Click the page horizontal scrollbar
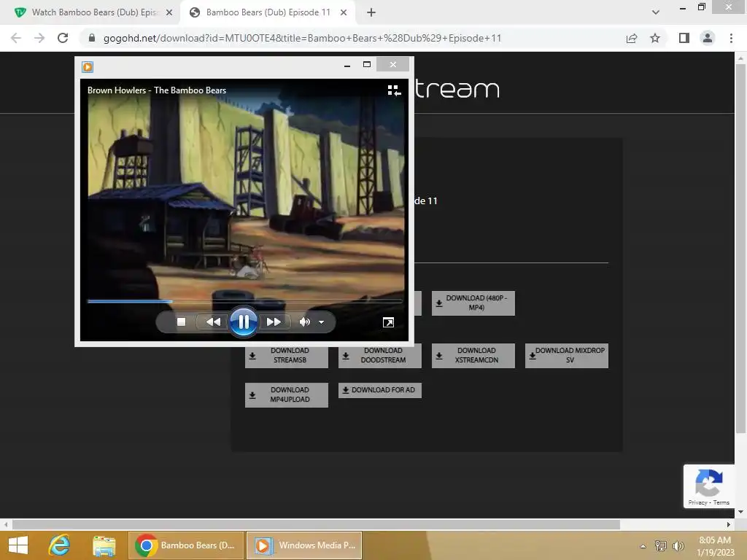The height and width of the screenshot is (560, 747). [x=317, y=525]
